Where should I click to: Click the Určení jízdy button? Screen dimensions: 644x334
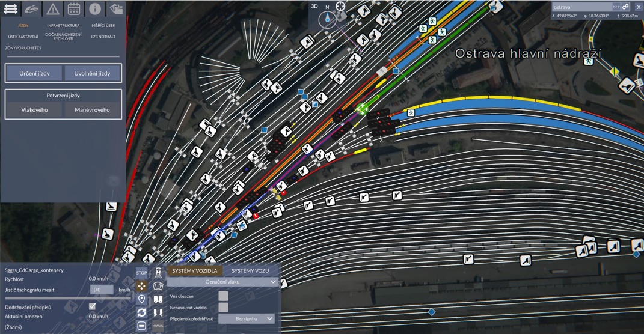click(34, 73)
